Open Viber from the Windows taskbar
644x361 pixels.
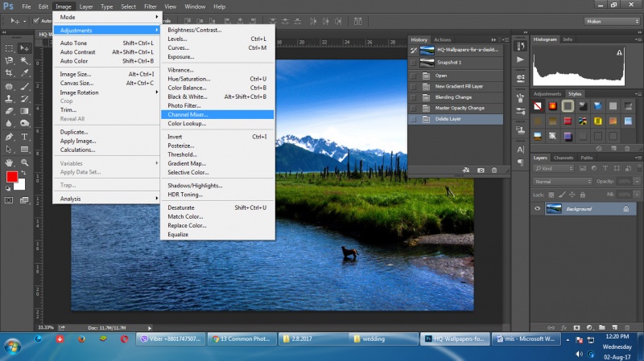169,338
